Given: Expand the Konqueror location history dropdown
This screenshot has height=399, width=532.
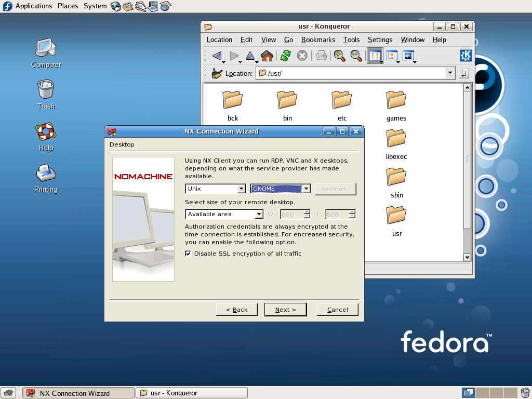Looking at the screenshot, I should point(450,73).
